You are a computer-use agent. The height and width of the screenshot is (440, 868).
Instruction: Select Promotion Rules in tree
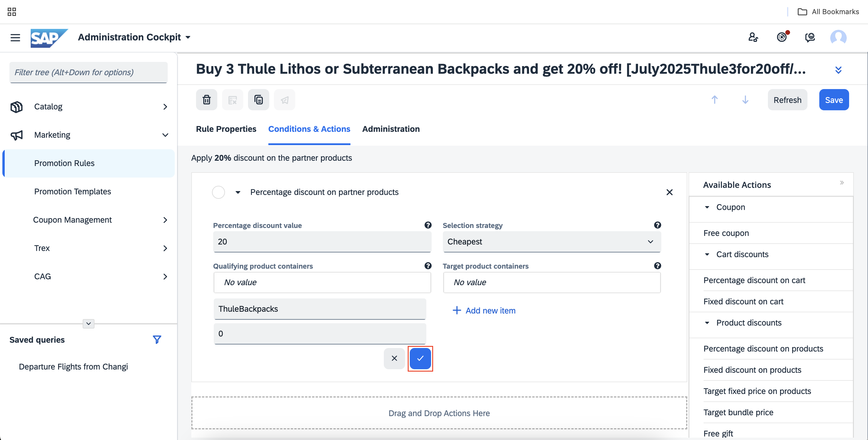(88, 163)
